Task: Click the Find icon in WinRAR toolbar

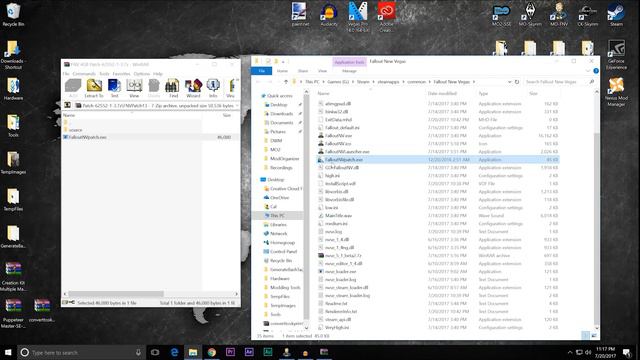Action: [173, 88]
